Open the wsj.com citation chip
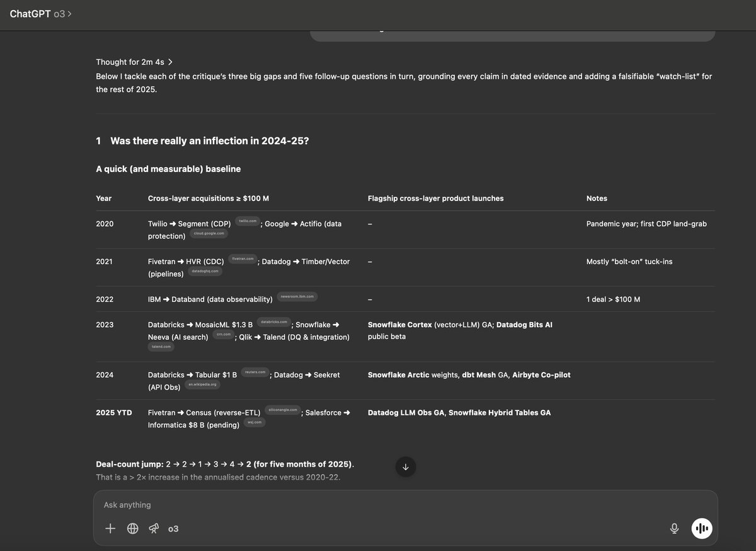Viewport: 756px width, 551px height. tap(255, 422)
